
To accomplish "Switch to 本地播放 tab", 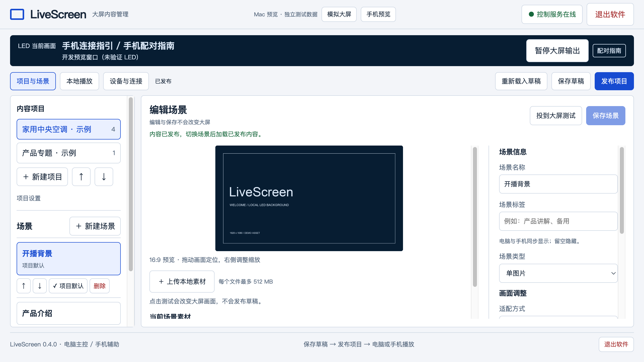I will (79, 81).
